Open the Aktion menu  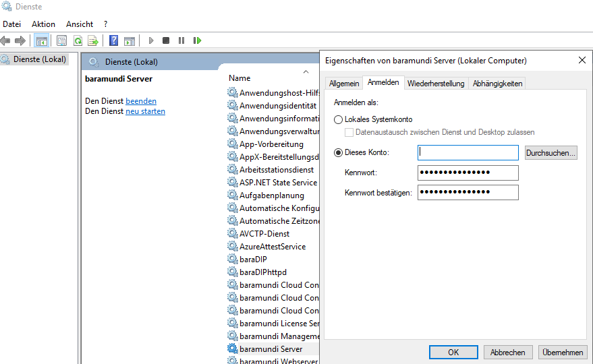pos(44,24)
